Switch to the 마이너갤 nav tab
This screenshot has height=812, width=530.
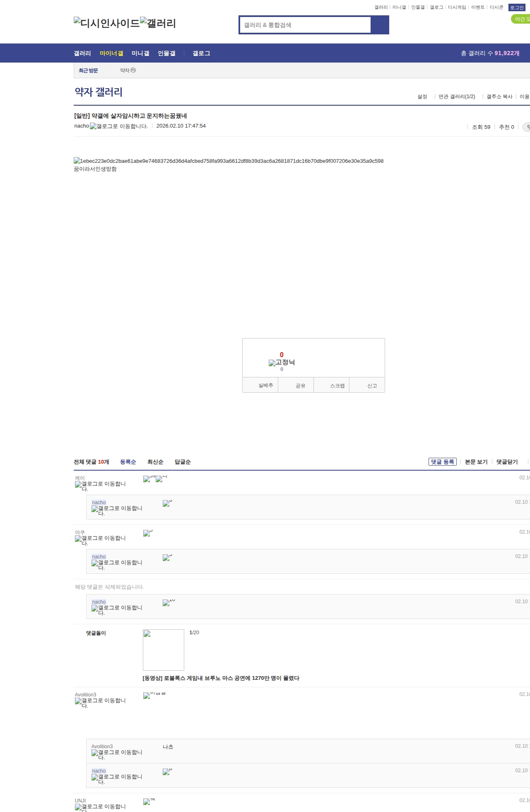111,53
